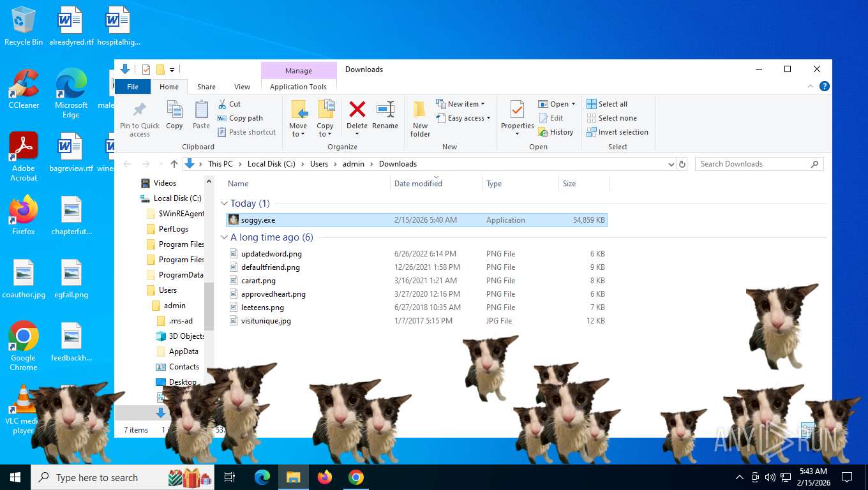
Task: Select the soggy.exe file
Action: 417,220
